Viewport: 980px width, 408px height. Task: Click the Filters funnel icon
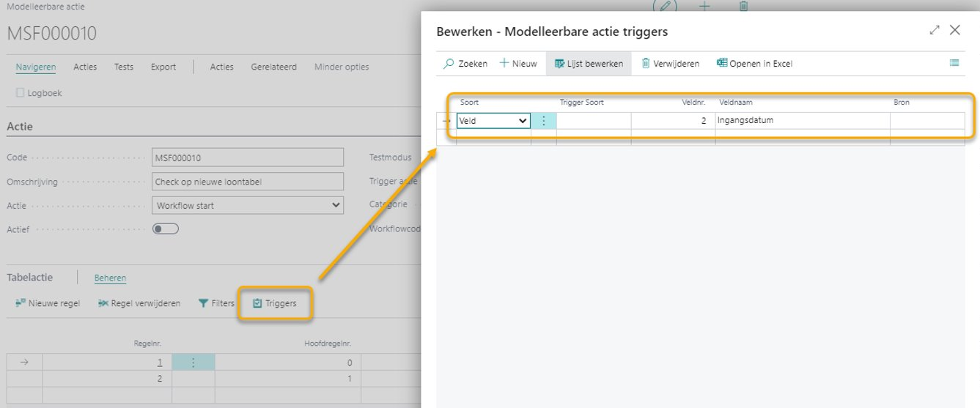[x=203, y=303]
